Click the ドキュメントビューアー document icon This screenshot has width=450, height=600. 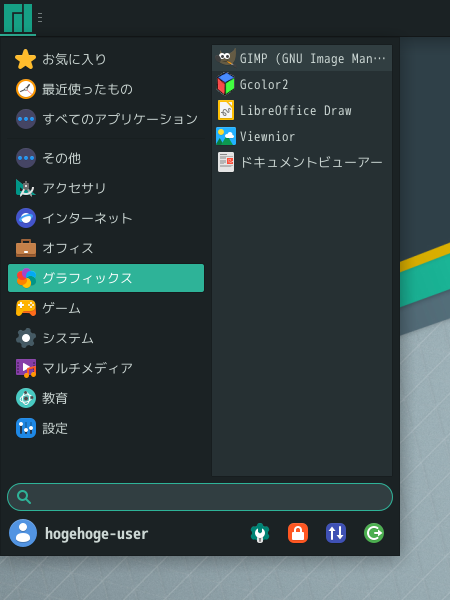click(226, 162)
